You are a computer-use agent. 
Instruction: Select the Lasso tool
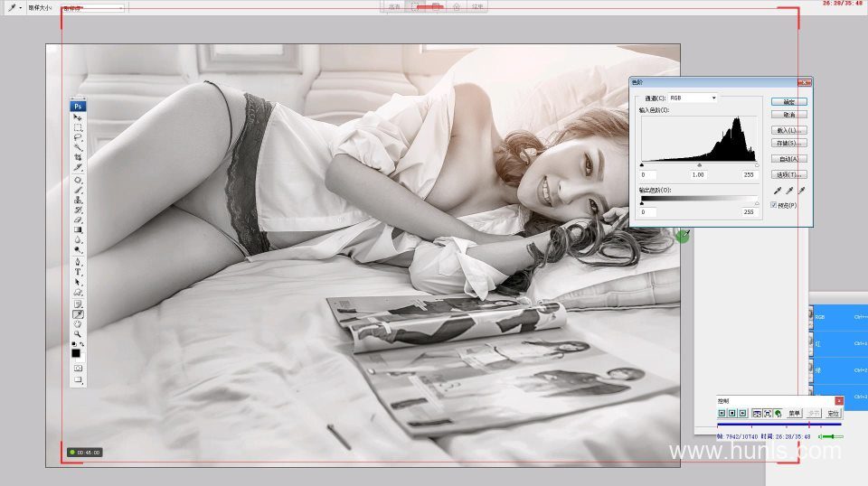tap(78, 137)
